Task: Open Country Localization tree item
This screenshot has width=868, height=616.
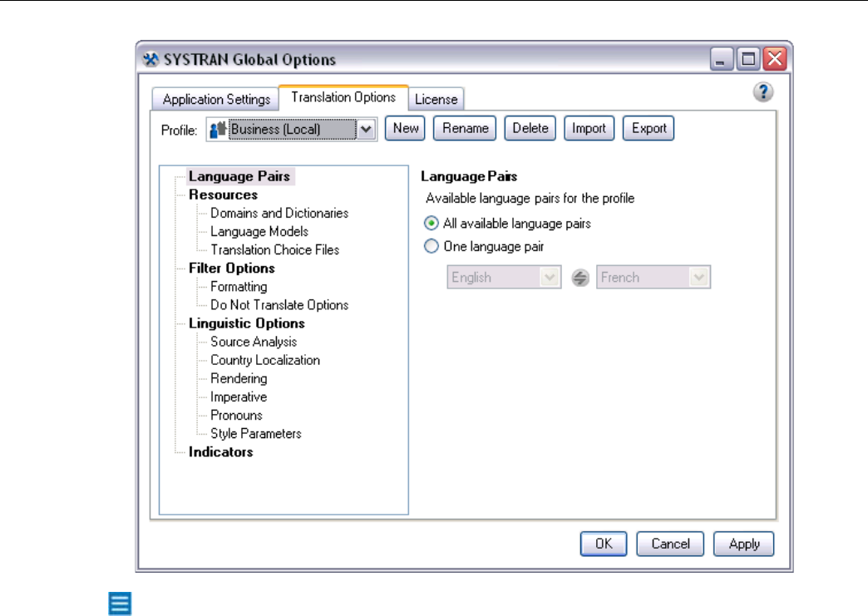Action: point(265,360)
